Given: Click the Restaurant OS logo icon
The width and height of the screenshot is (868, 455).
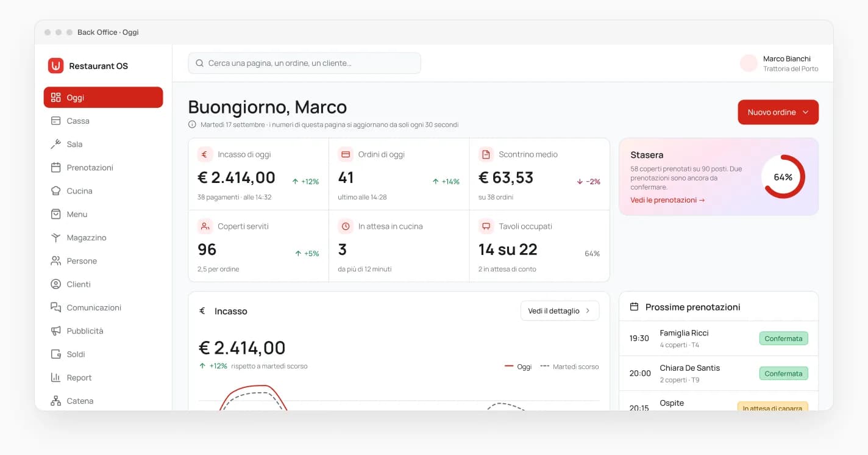Looking at the screenshot, I should (56, 66).
